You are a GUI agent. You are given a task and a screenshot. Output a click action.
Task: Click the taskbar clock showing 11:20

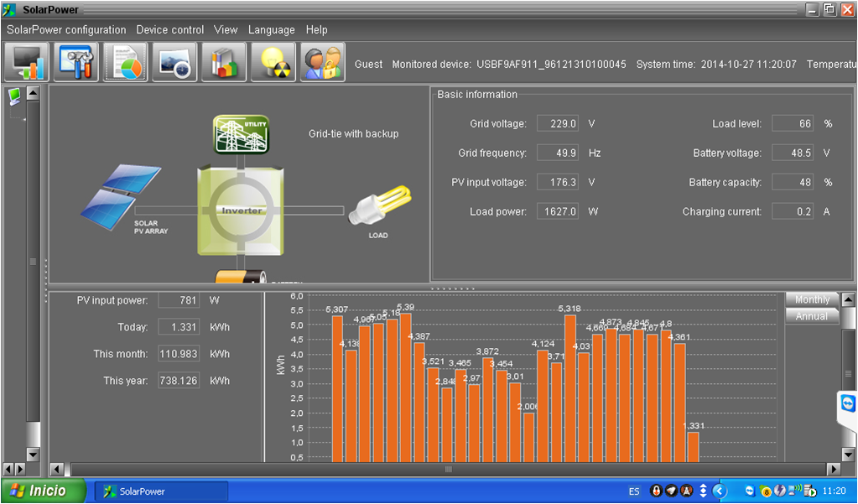point(834,491)
